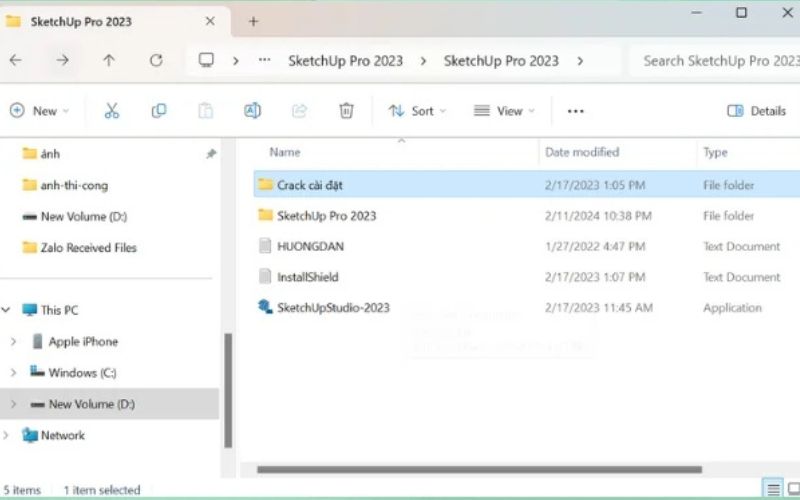The image size is (800, 500).
Task: Go back with the left arrow
Action: click(15, 60)
